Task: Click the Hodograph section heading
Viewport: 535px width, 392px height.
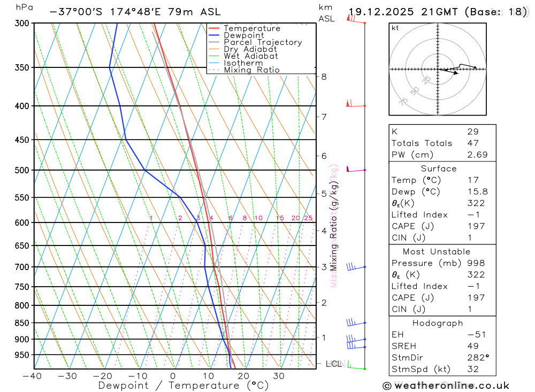Action: pyautogui.click(x=438, y=324)
